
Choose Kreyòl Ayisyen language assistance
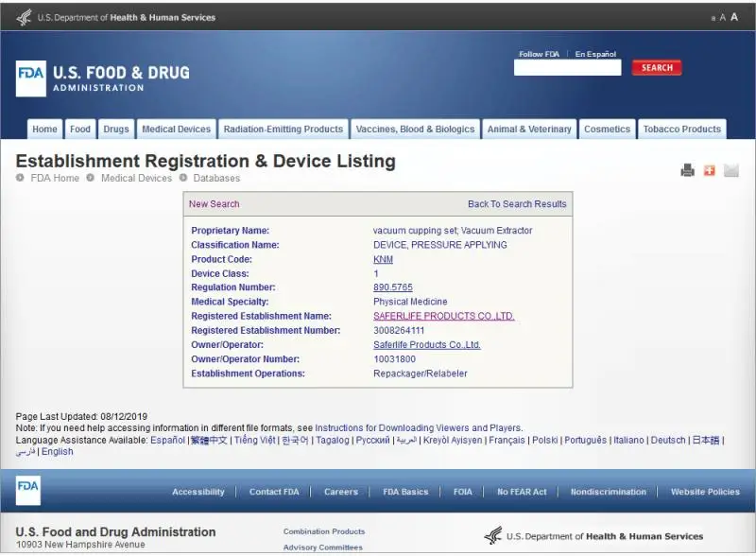pyautogui.click(x=453, y=441)
